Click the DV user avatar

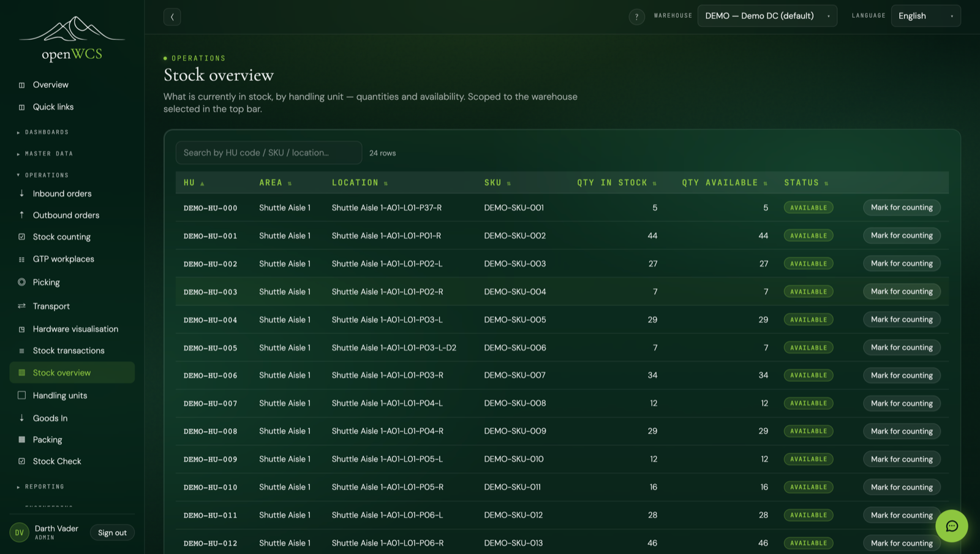20,533
